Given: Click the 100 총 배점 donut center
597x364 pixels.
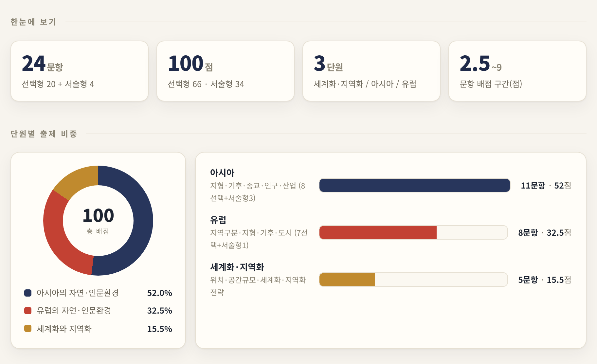Looking at the screenshot, I should click(x=98, y=221).
